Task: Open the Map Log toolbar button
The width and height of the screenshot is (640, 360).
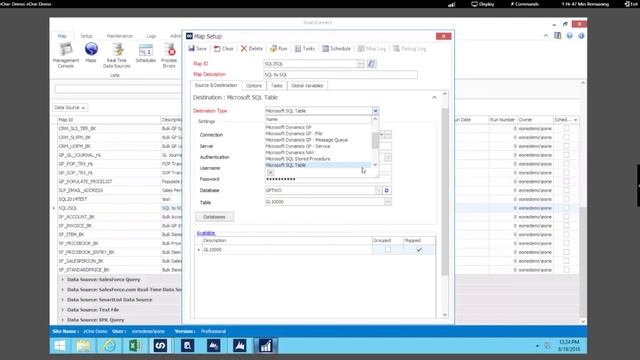Action: click(372, 49)
